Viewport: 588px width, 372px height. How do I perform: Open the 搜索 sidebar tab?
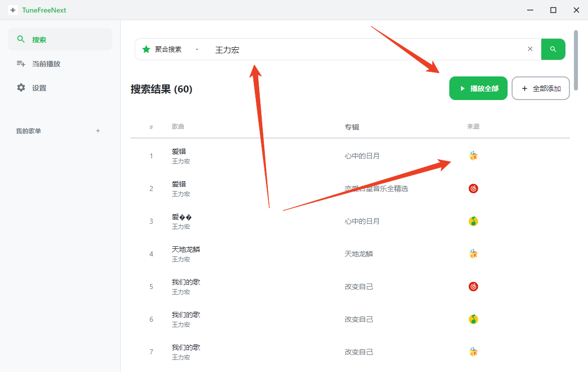coord(60,40)
